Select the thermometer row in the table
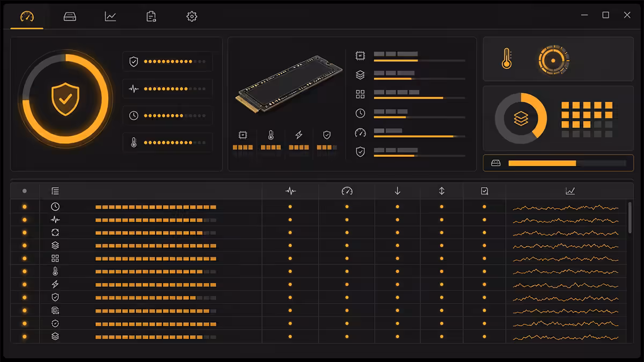 (x=318, y=271)
